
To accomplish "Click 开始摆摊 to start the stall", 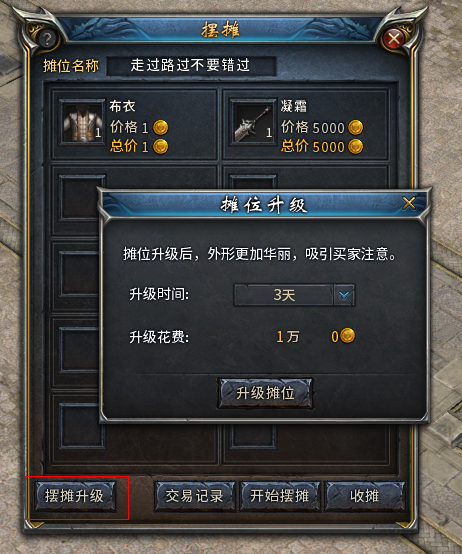I will [x=280, y=496].
